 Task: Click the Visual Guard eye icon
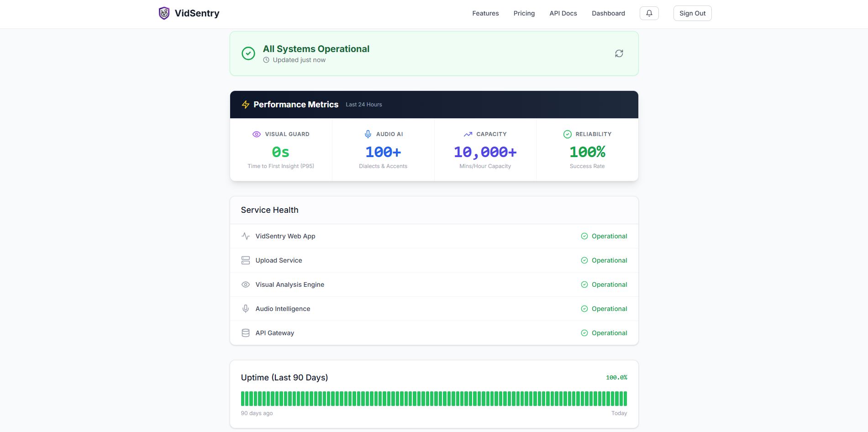257,134
